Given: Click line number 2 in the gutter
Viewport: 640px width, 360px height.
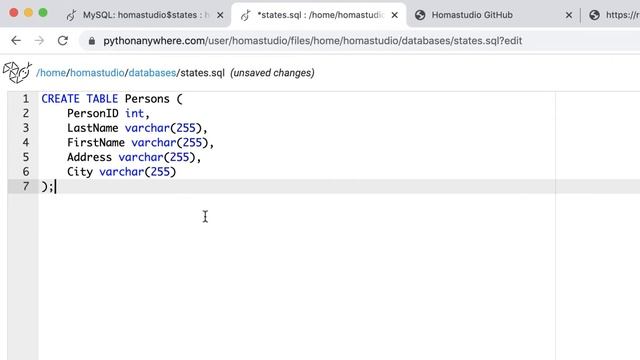Looking at the screenshot, I should pos(26,113).
